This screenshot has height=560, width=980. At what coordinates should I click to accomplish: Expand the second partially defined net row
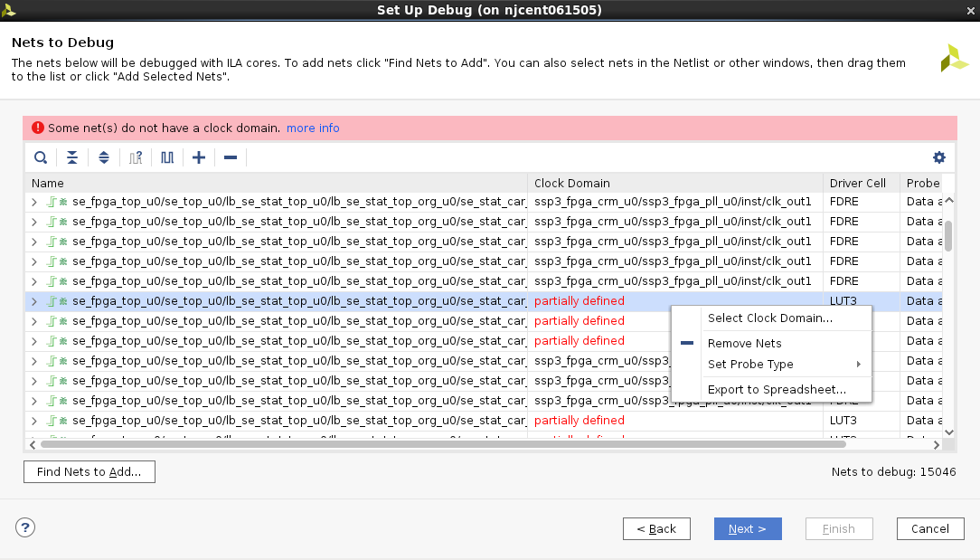34,321
